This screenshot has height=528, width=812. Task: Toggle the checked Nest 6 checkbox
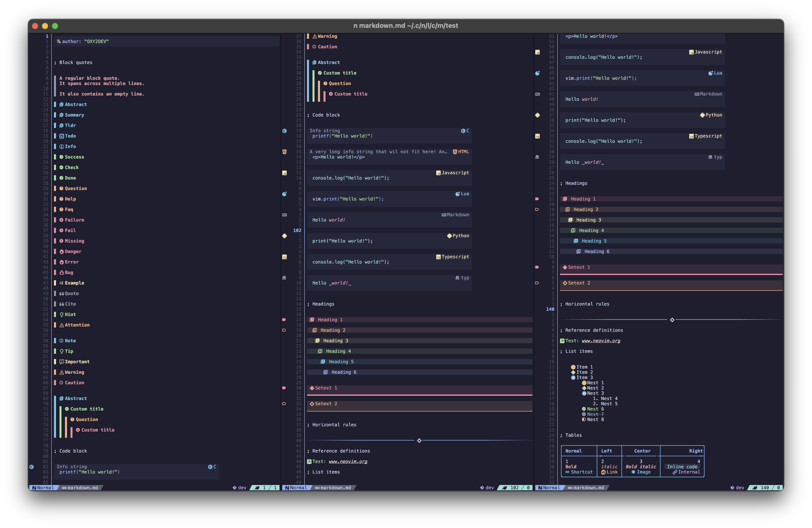(584, 409)
